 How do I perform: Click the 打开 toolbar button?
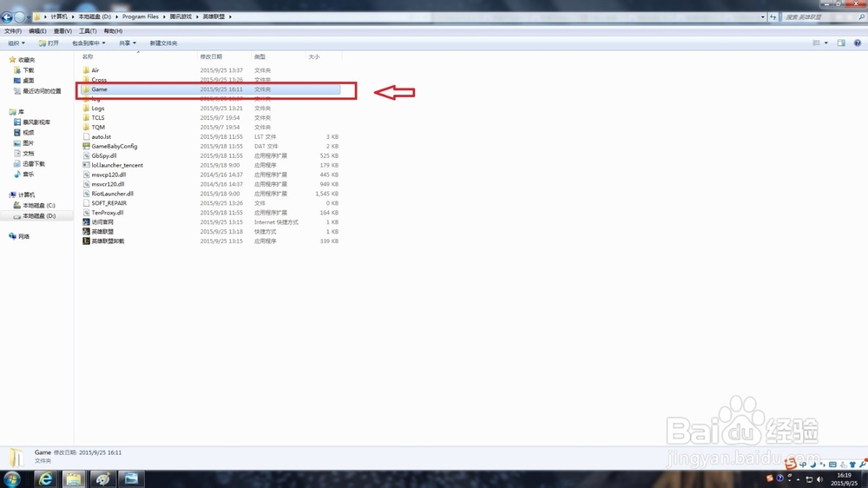[x=49, y=43]
